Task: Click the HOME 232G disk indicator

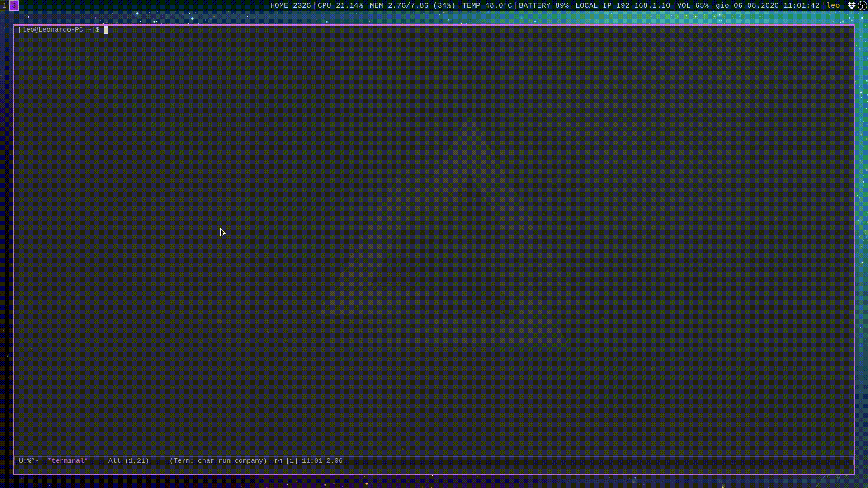Action: (291, 6)
